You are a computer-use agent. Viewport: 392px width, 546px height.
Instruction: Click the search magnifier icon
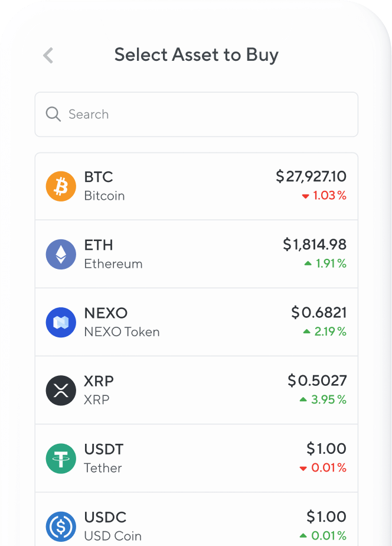53,114
